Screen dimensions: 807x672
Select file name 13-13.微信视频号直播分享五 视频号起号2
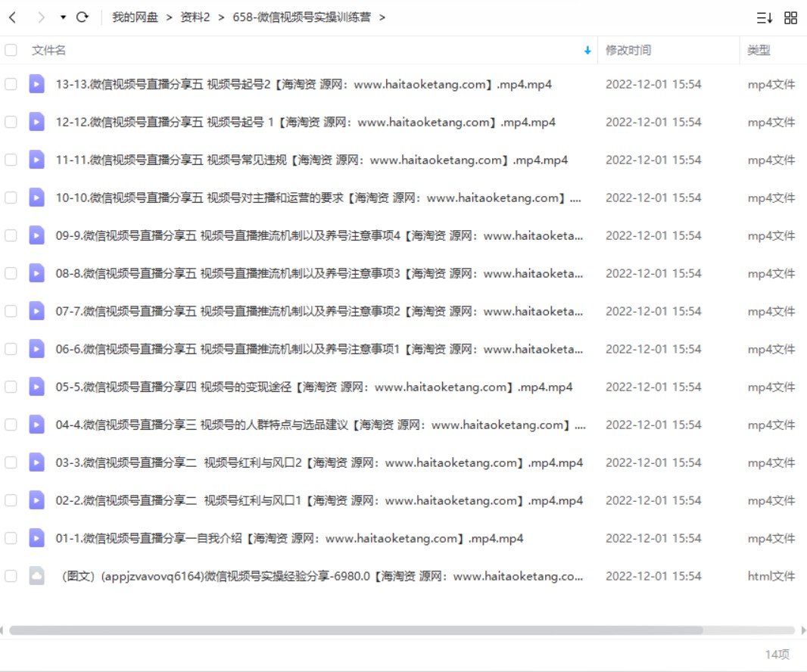click(304, 84)
